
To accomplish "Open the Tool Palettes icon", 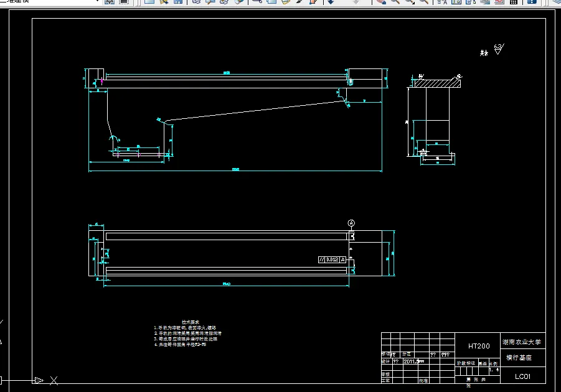I will 471,2.
